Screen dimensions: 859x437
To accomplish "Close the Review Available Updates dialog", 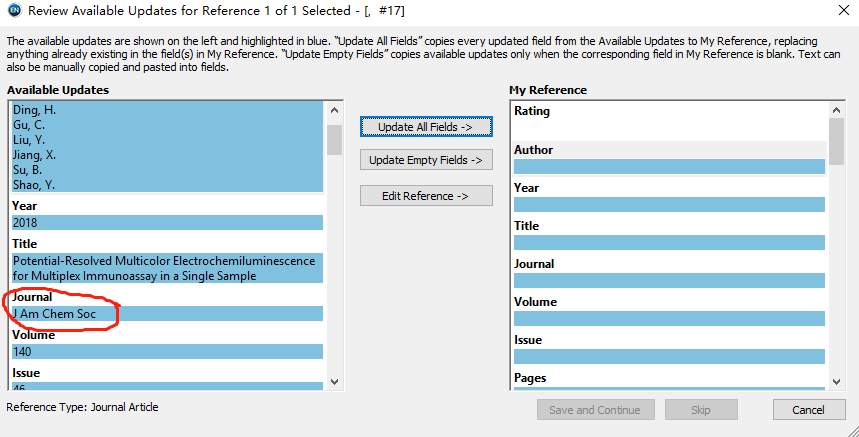I will (841, 12).
